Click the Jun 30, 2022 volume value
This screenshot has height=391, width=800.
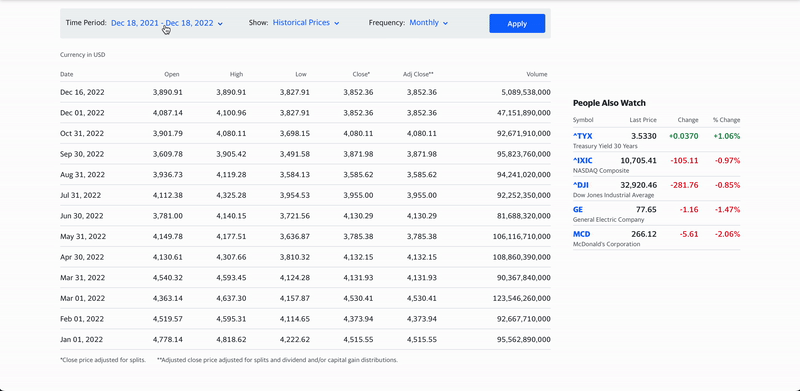[523, 216]
